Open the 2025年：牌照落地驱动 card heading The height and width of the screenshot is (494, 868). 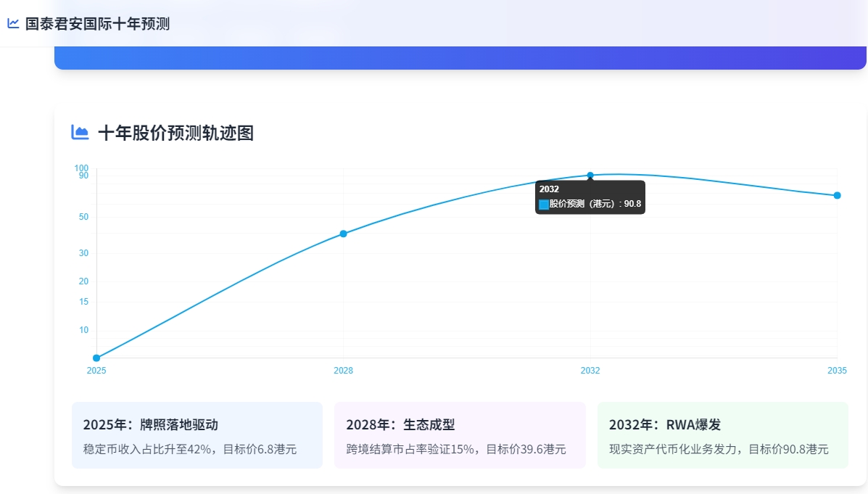pos(151,425)
